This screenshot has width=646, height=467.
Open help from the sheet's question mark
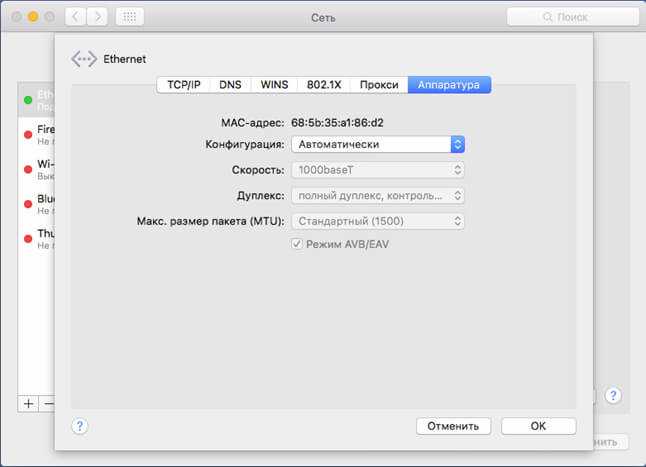click(x=80, y=426)
